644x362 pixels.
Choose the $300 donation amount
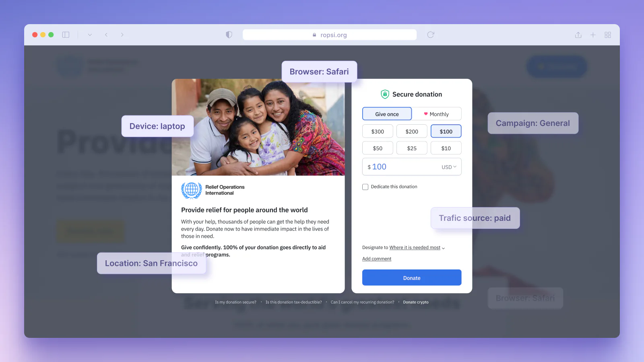click(x=378, y=132)
